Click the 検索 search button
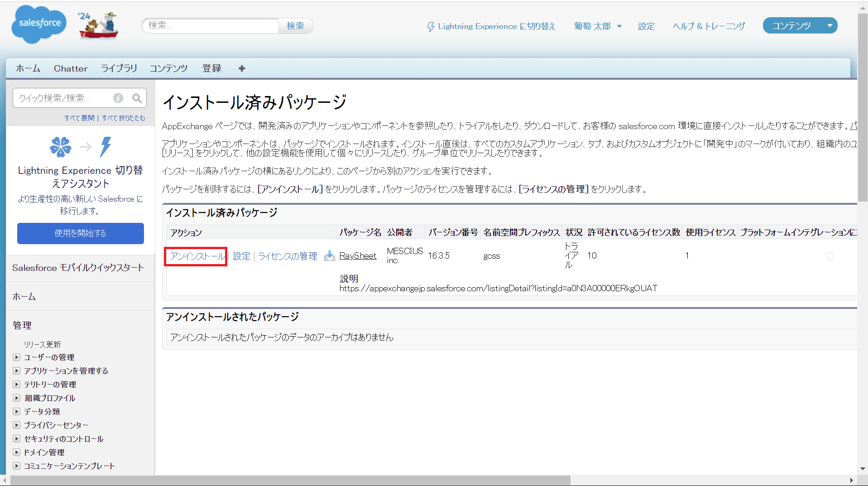 (296, 26)
